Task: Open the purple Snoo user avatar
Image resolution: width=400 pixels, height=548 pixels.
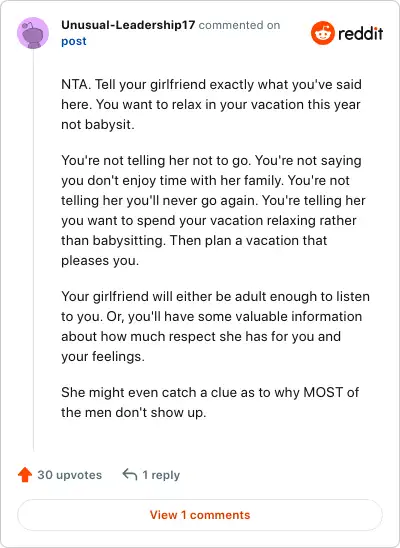Action: tap(33, 33)
